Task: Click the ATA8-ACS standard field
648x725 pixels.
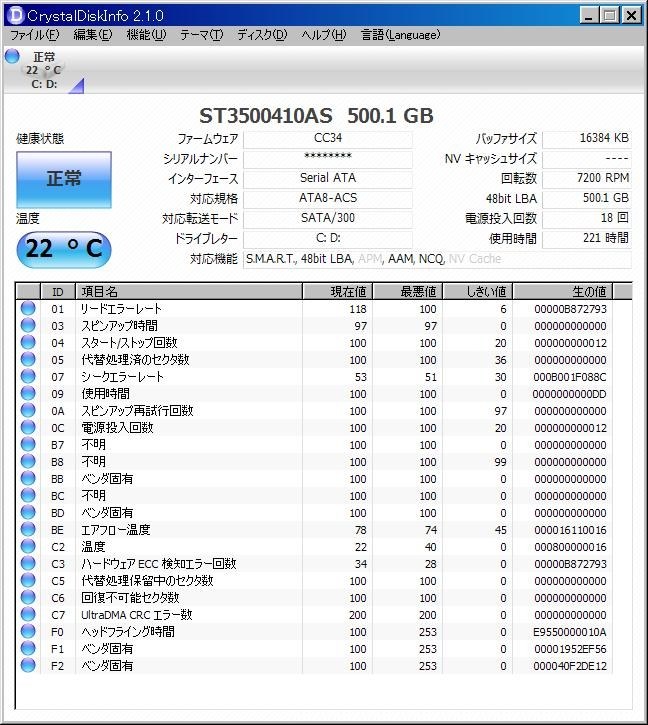Action: [x=328, y=198]
